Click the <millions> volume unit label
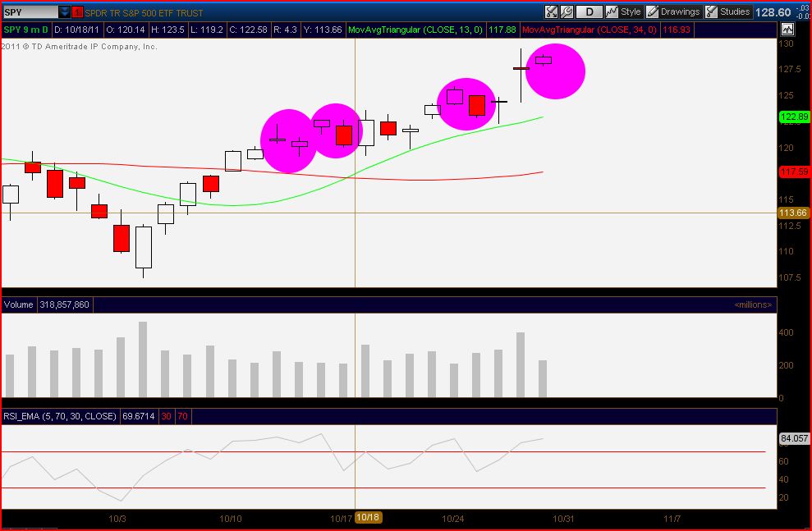The image size is (812, 531). coord(752,304)
